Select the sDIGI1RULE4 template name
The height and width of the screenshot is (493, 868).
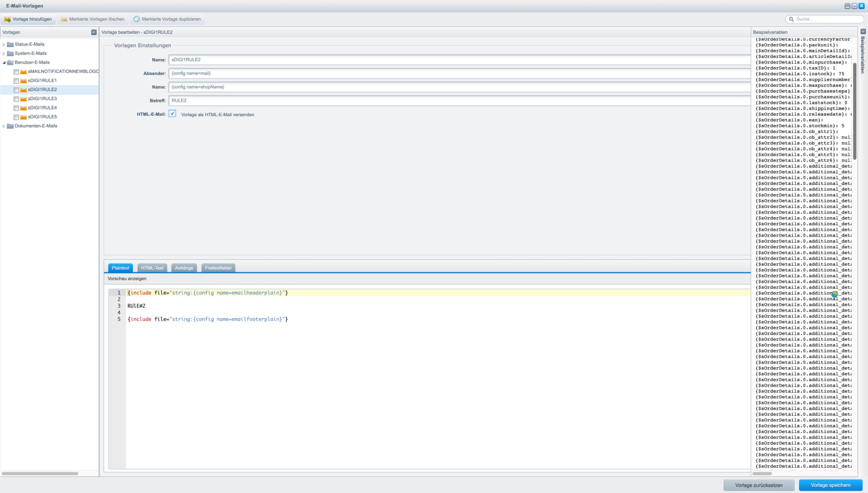[43, 108]
